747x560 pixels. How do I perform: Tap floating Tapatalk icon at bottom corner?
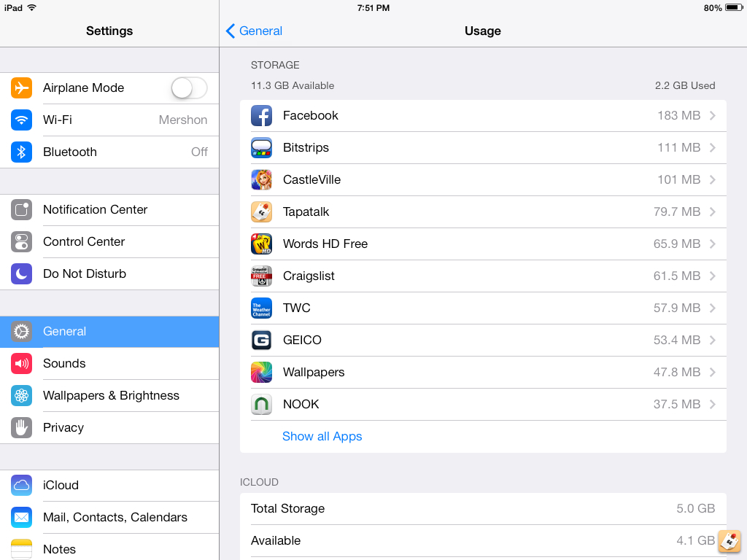tap(729, 542)
